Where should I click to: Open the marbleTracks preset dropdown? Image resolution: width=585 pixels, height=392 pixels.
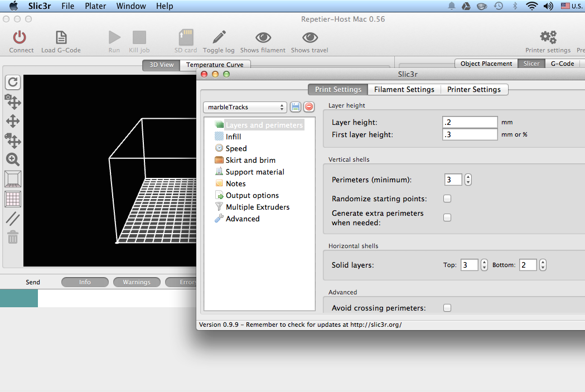(x=245, y=107)
